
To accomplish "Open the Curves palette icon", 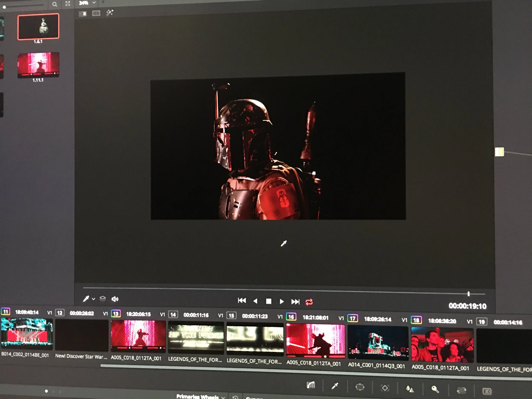I will [x=311, y=385].
